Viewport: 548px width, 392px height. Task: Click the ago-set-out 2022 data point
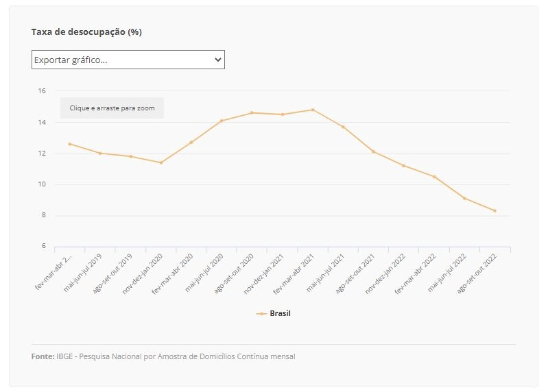tap(495, 211)
